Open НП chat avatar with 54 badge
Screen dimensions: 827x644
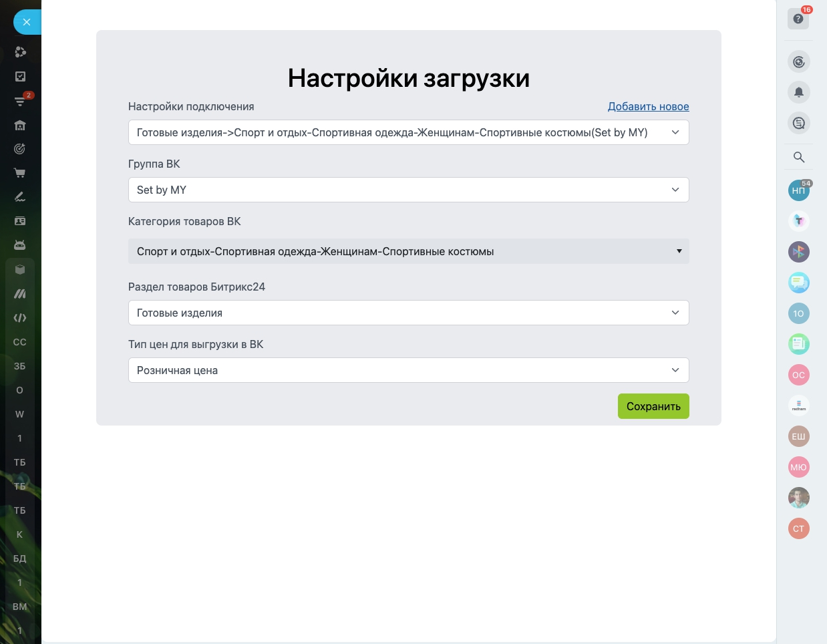799,190
